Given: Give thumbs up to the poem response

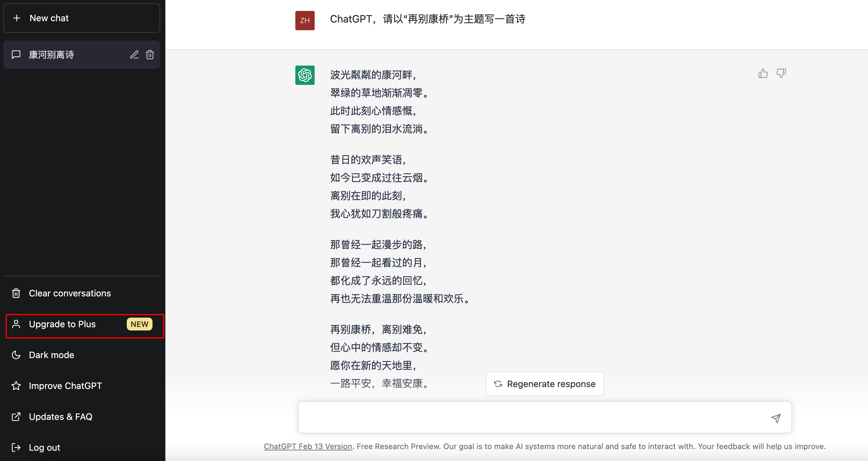Looking at the screenshot, I should [763, 73].
